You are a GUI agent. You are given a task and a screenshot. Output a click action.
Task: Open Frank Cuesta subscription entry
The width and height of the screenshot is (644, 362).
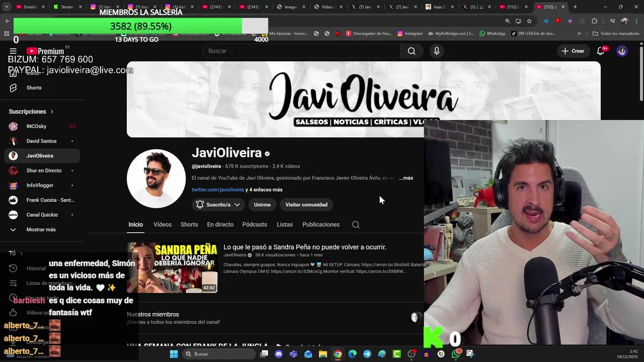click(x=42, y=200)
